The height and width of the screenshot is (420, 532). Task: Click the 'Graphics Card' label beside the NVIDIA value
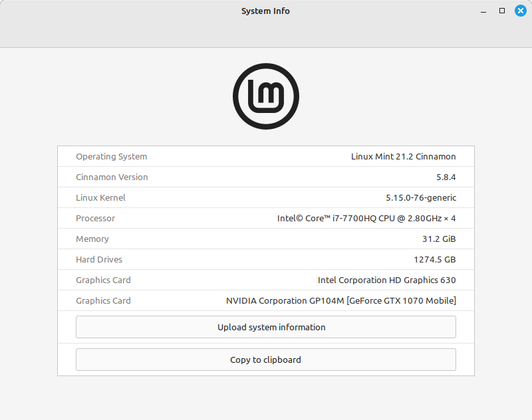(x=103, y=300)
